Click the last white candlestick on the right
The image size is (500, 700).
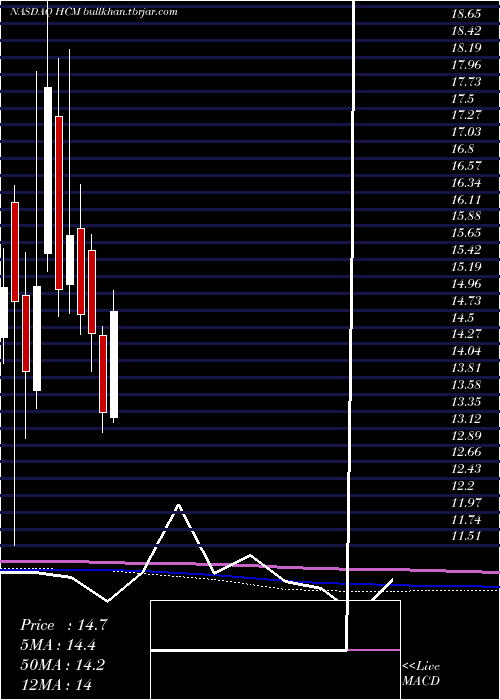[114, 364]
